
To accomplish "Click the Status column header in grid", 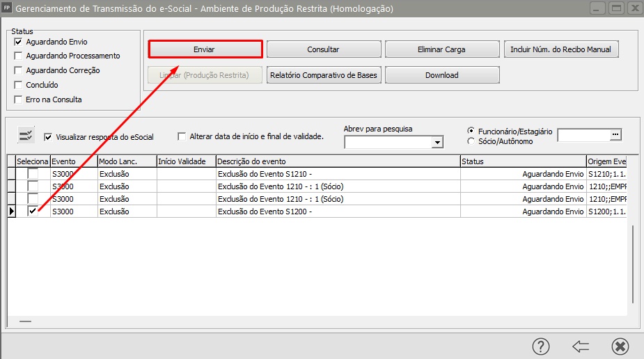I will click(522, 161).
